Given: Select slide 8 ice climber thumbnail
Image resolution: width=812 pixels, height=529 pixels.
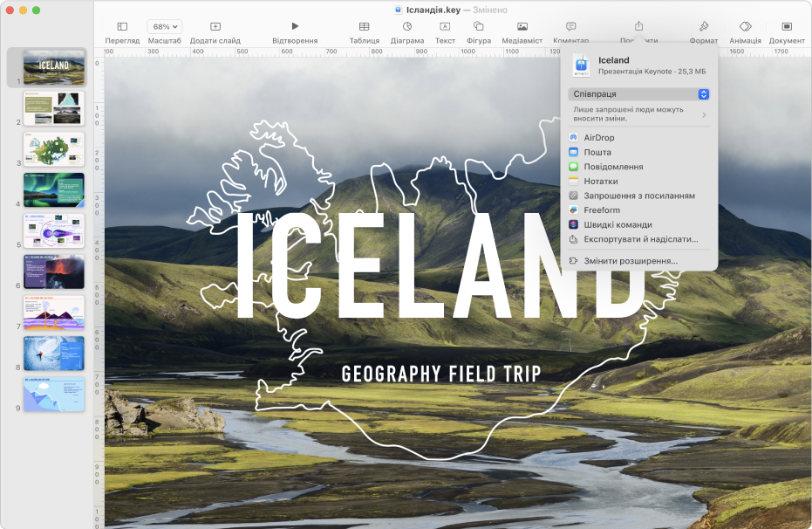Looking at the screenshot, I should click(54, 354).
